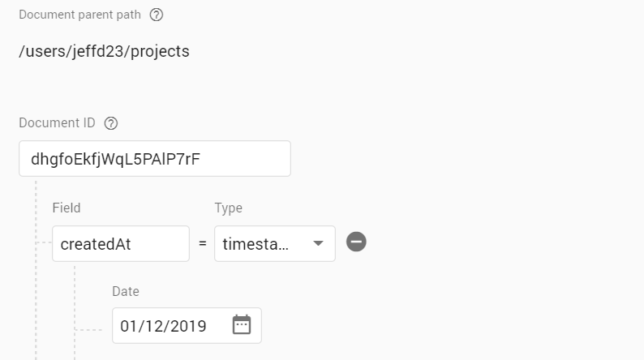
Task: Click the equals sign between field and type
Action: click(x=202, y=243)
